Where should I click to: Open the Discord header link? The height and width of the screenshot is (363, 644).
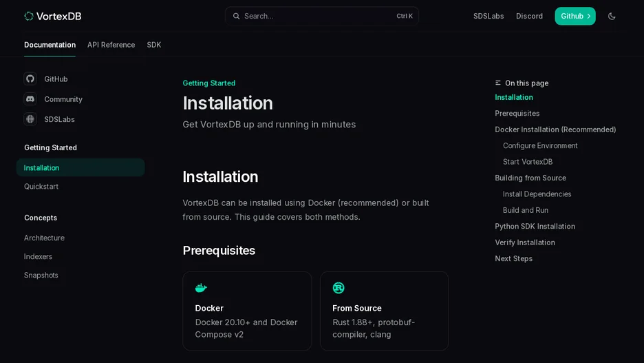pyautogui.click(x=529, y=16)
